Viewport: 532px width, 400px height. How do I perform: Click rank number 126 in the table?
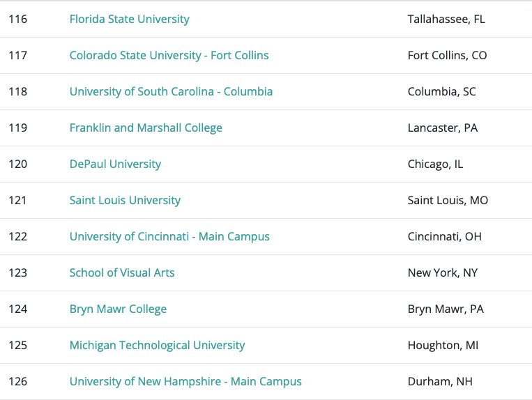point(18,382)
